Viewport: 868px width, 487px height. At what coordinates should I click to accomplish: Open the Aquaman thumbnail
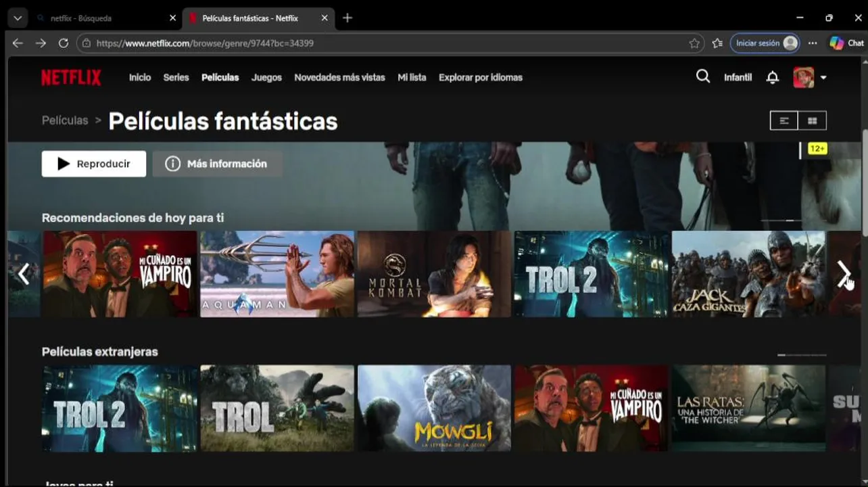pos(277,274)
